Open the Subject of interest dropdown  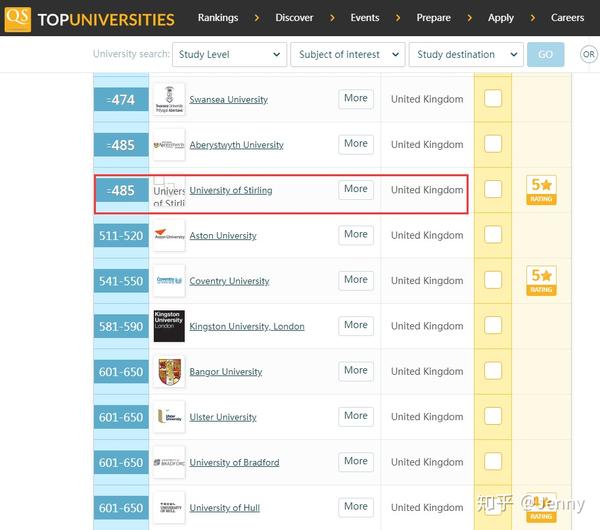(x=347, y=54)
